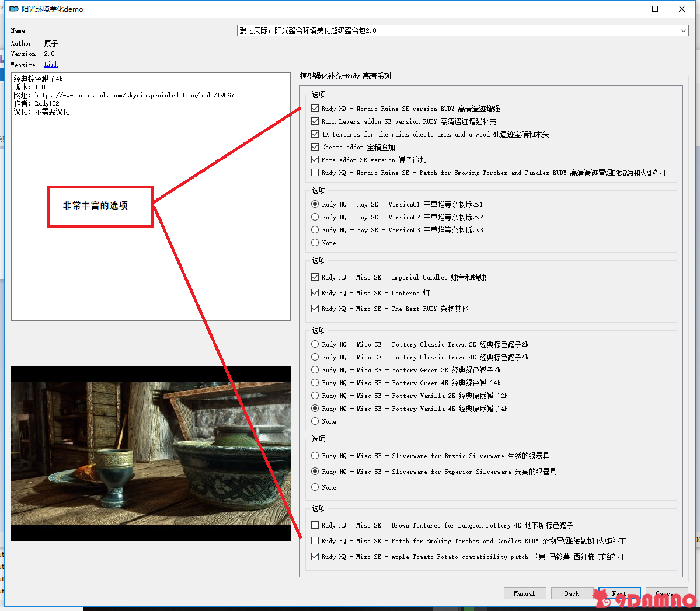700x611 pixels.
Task: Close the installer window
Action: 682,9
